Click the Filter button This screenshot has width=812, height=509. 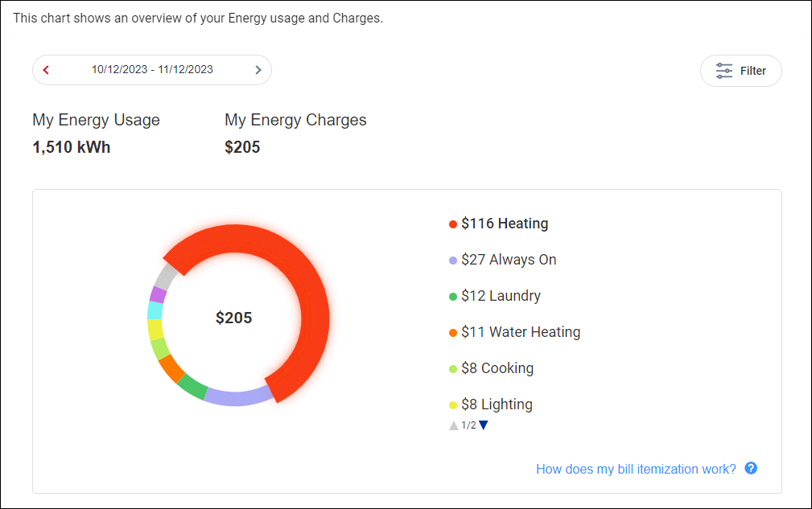point(741,71)
